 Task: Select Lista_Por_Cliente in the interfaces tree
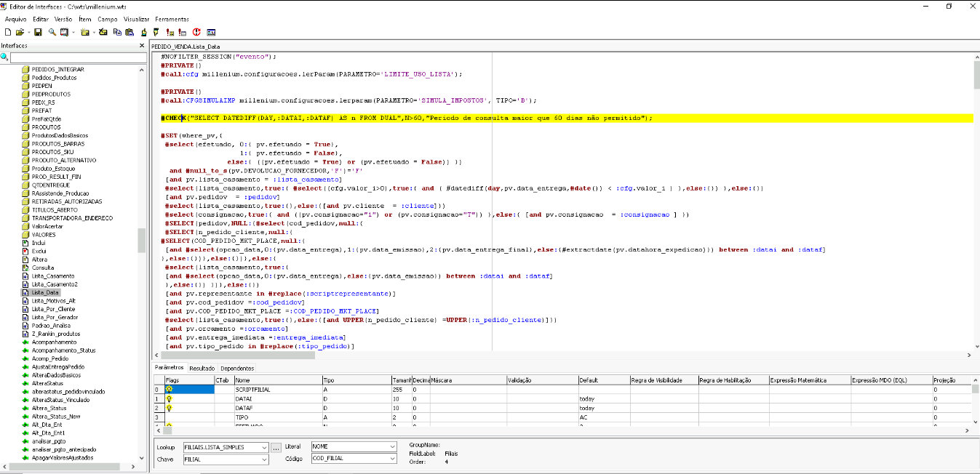pyautogui.click(x=53, y=309)
